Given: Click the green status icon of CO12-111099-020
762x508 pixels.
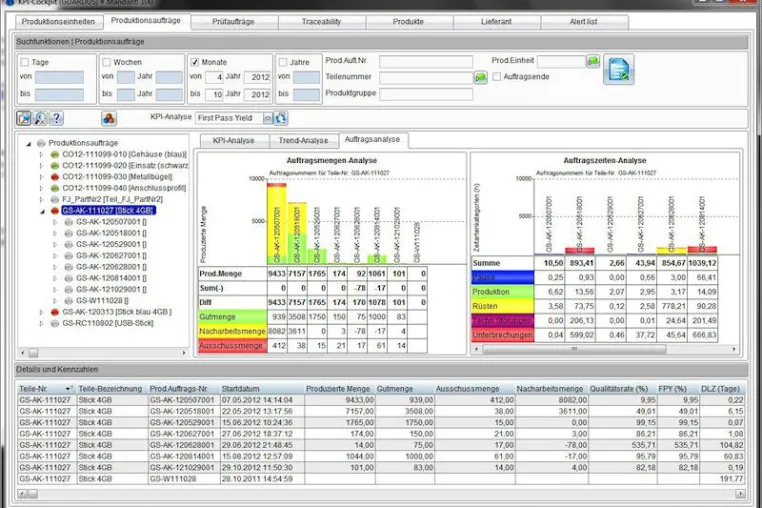Looking at the screenshot, I should click(x=55, y=166).
